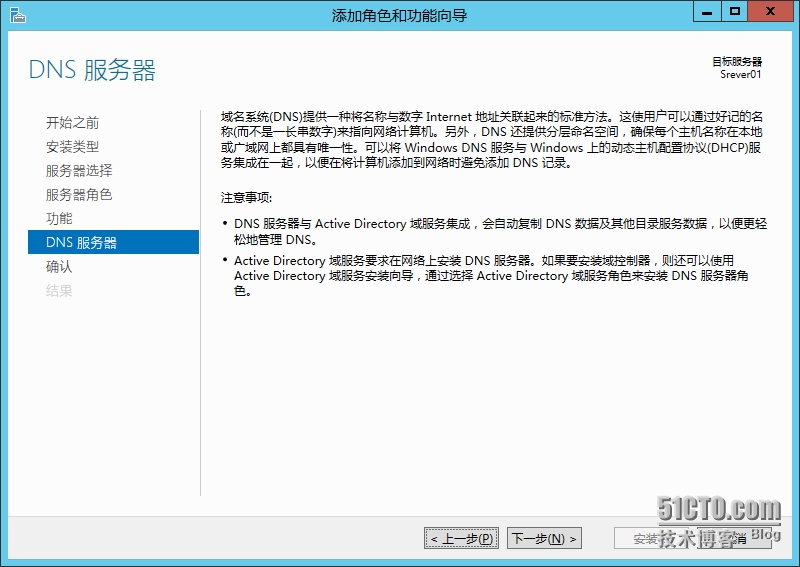Maximize the wizard window
The width and height of the screenshot is (800, 567).
(735, 12)
